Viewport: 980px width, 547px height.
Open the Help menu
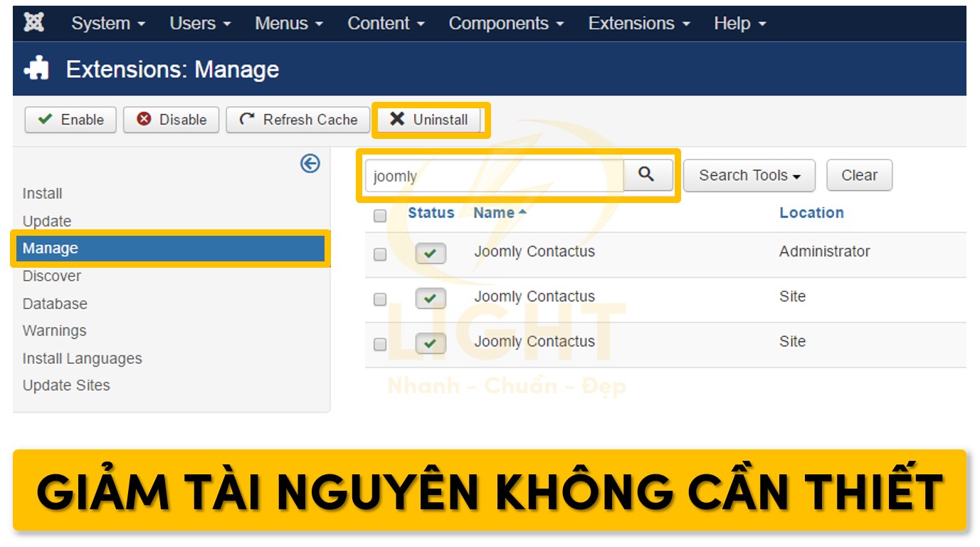point(740,24)
